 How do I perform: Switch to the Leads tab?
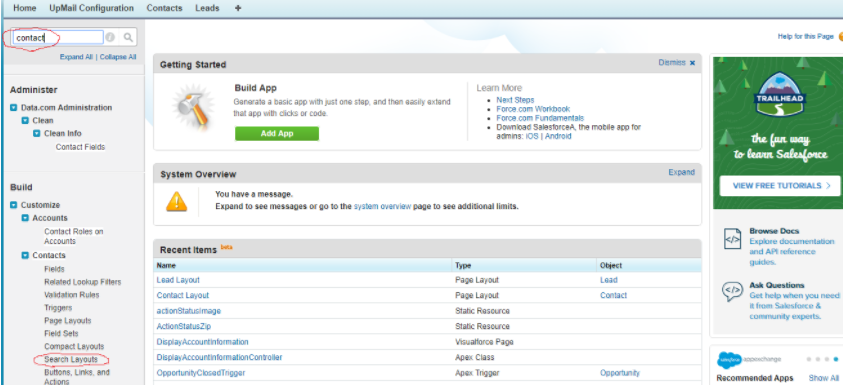[207, 8]
